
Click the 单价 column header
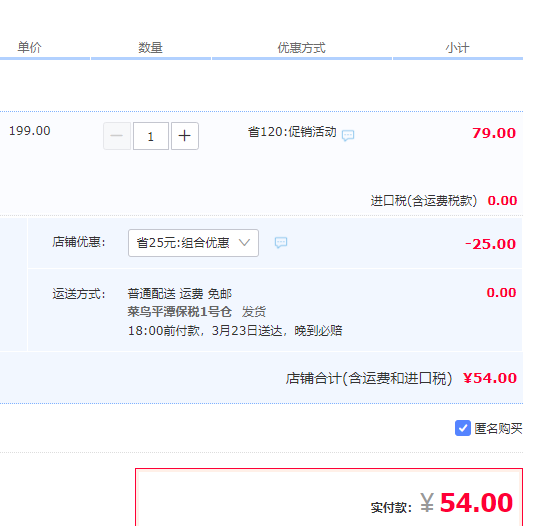click(x=30, y=47)
